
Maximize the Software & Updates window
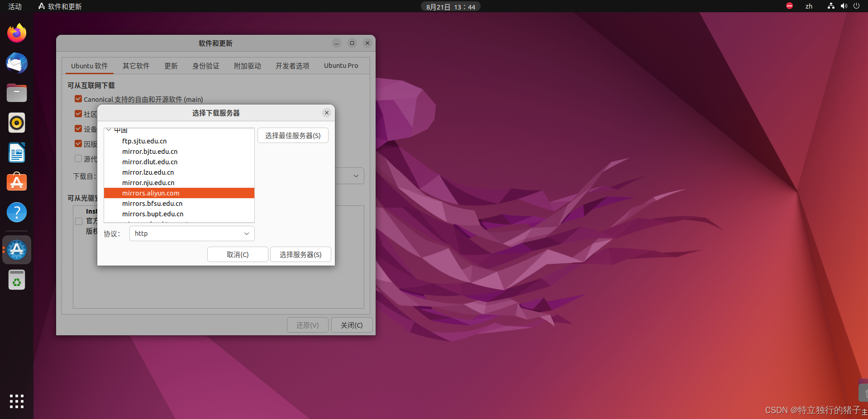pos(352,43)
